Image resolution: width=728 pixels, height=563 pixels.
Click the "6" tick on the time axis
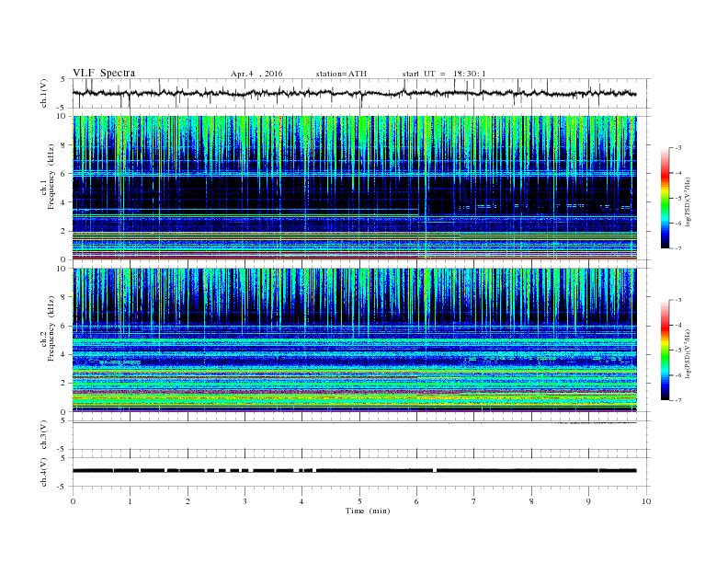pyautogui.click(x=416, y=501)
